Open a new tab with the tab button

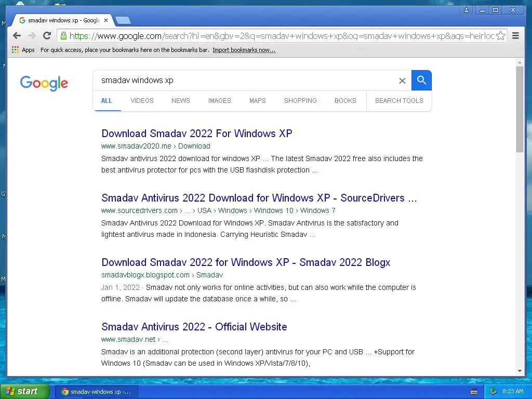[x=123, y=21]
